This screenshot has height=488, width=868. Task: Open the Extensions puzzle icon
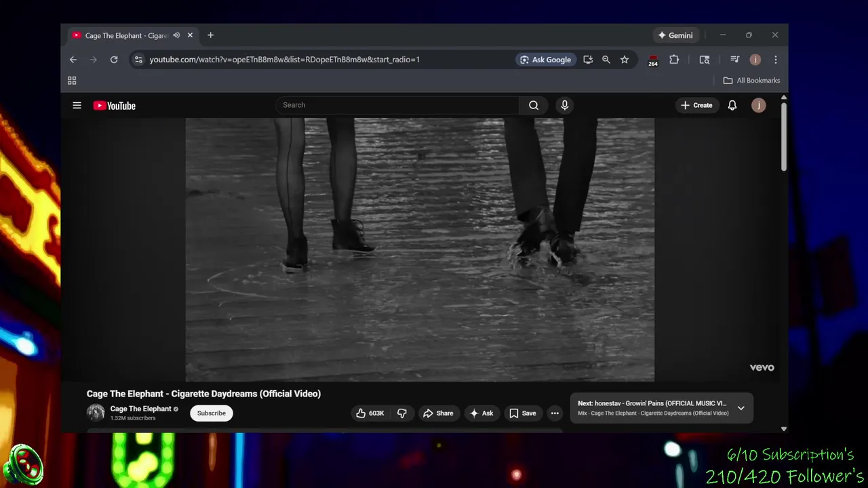click(x=674, y=60)
